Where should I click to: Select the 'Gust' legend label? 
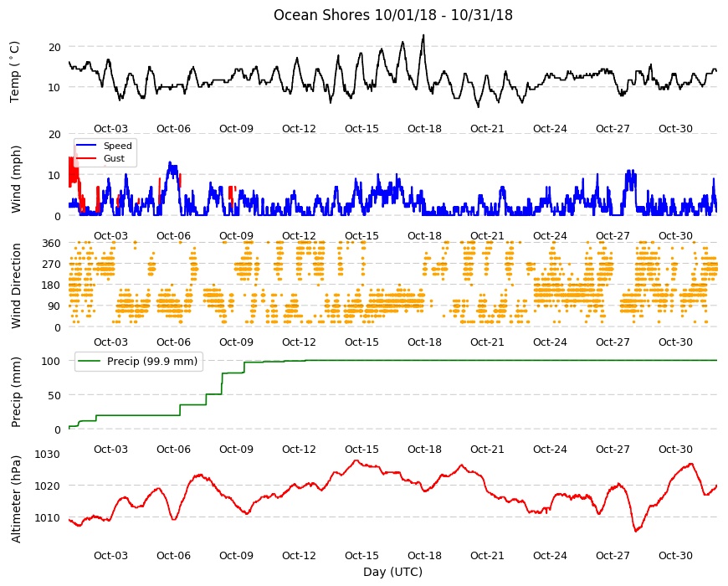(x=114, y=158)
